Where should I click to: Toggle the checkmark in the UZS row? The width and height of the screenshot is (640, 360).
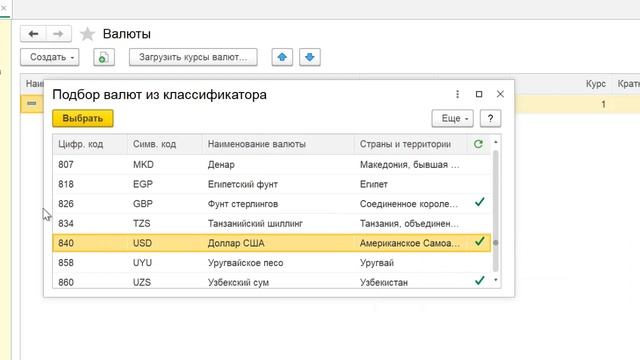tap(480, 280)
